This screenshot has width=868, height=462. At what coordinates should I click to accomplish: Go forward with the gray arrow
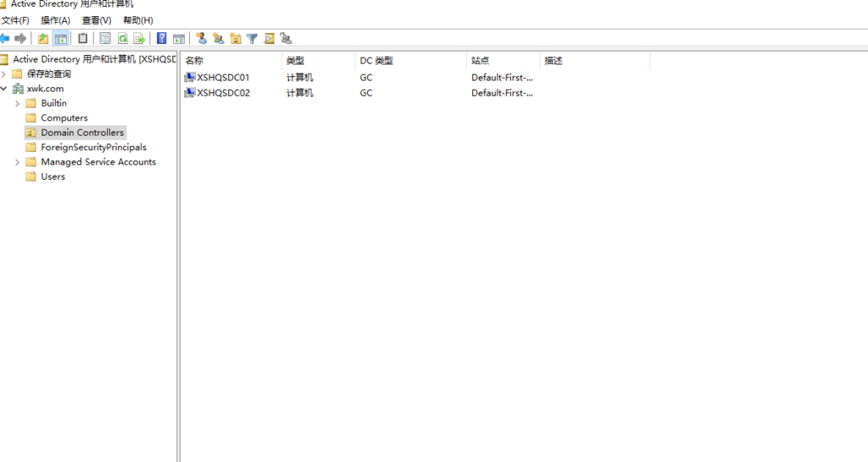coord(20,38)
